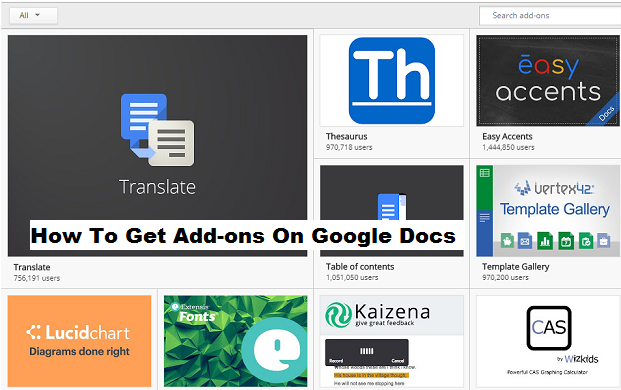Click the Table of contents document icon
Viewport: 621px width, 390px height.
point(392,207)
